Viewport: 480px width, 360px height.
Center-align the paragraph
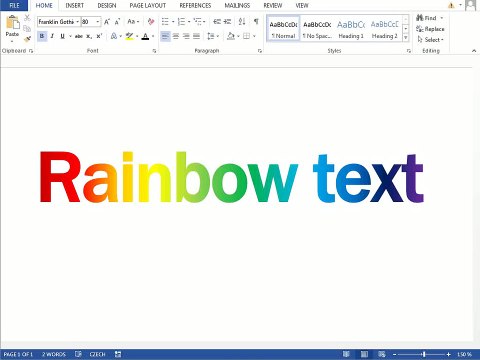coord(176,36)
